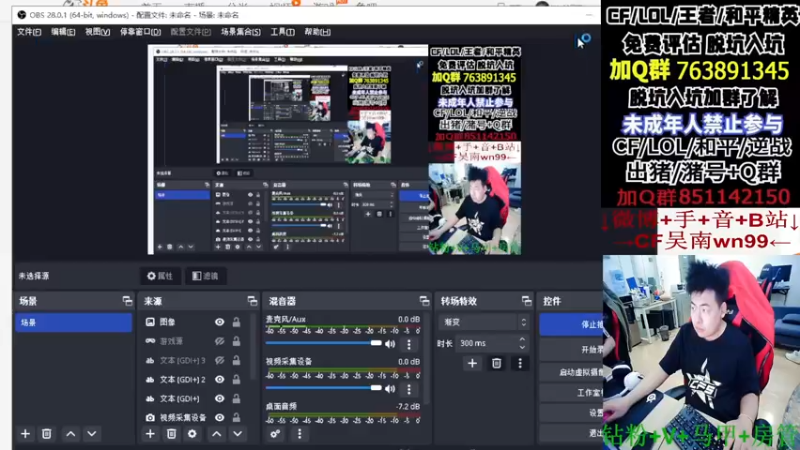Open the 场景集合(S) menu
This screenshot has width=800, height=450.
click(x=241, y=32)
